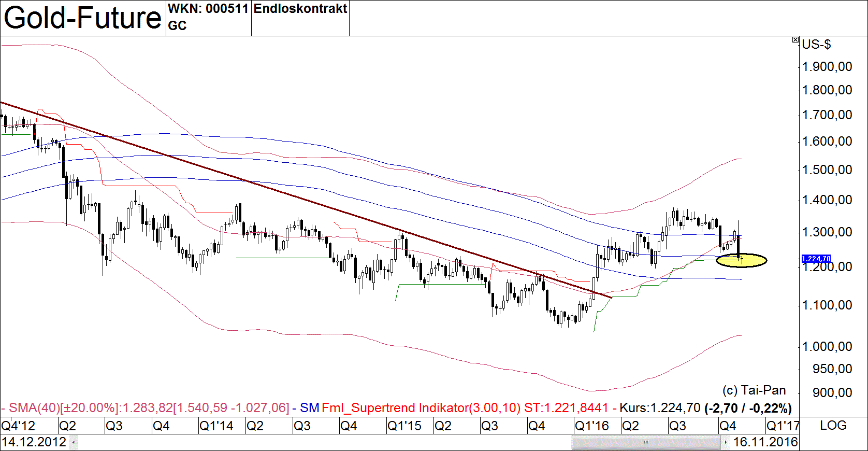Click the left scroll arrow of timeline scrollbar
This screenshot has width=868, height=451.
point(74,442)
